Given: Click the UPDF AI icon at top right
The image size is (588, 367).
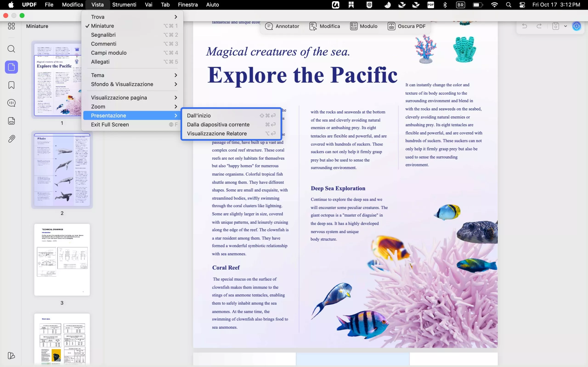Looking at the screenshot, I should (576, 26).
